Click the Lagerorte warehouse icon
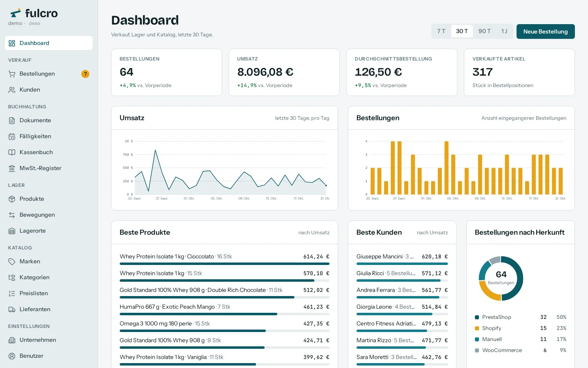This screenshot has width=588, height=368. pos(12,231)
